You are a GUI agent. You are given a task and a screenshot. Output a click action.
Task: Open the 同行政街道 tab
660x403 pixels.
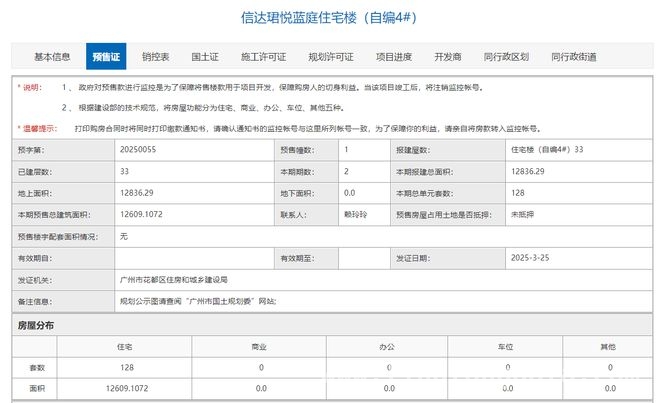[x=574, y=57]
